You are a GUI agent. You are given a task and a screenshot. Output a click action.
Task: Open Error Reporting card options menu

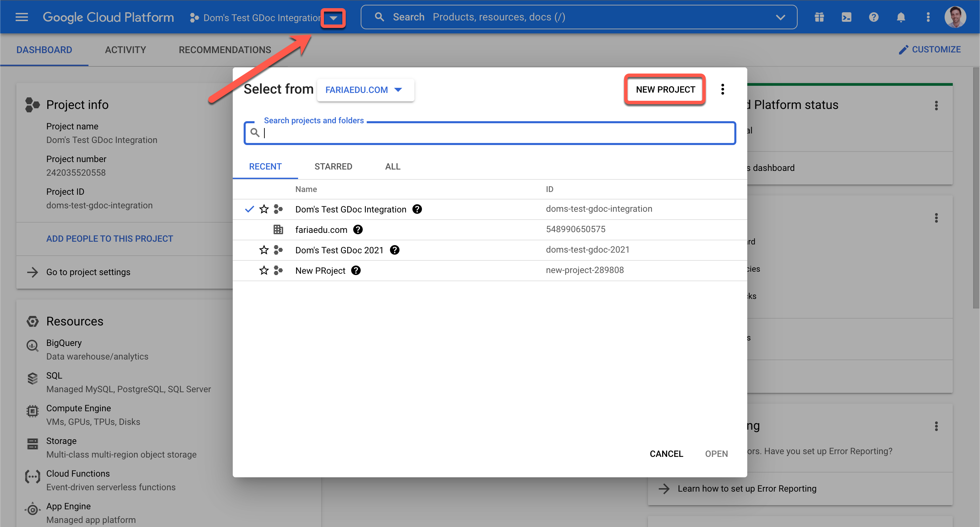coord(936,426)
